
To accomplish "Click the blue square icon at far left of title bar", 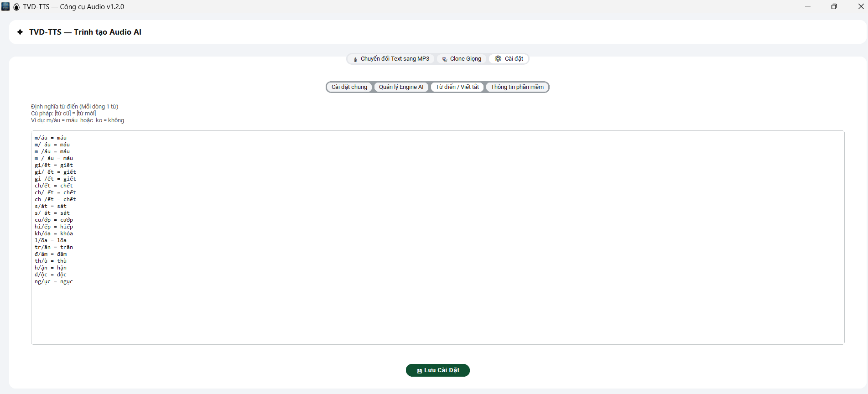I will [x=5, y=6].
